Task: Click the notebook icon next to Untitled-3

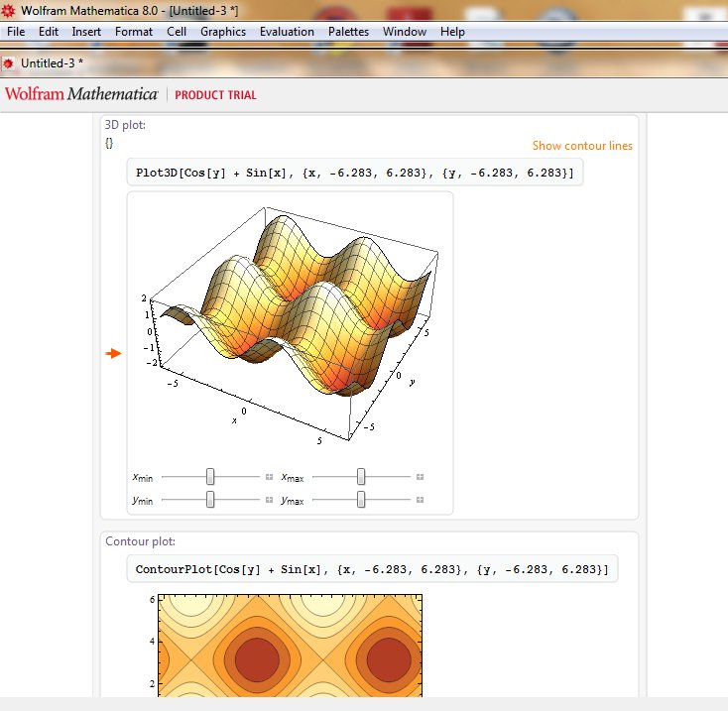Action: point(9,63)
